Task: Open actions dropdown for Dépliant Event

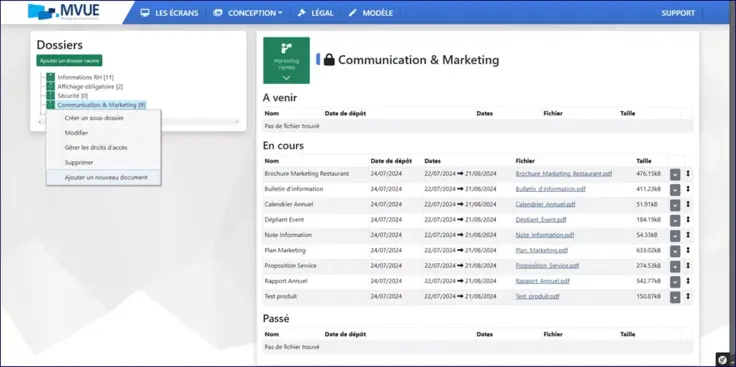Action: click(x=675, y=220)
